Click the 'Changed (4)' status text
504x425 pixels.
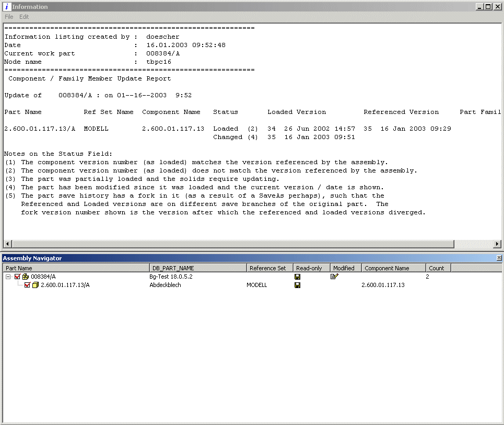coord(235,137)
